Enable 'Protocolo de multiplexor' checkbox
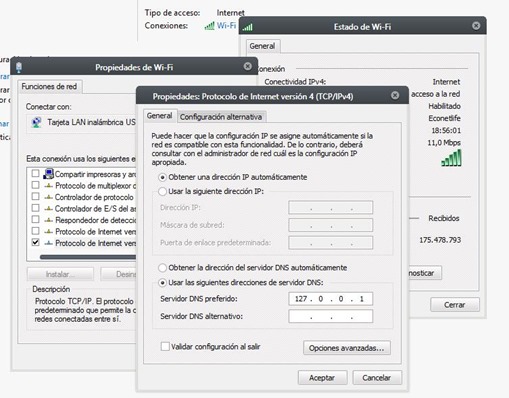The width and height of the screenshot is (509, 398). [35, 185]
